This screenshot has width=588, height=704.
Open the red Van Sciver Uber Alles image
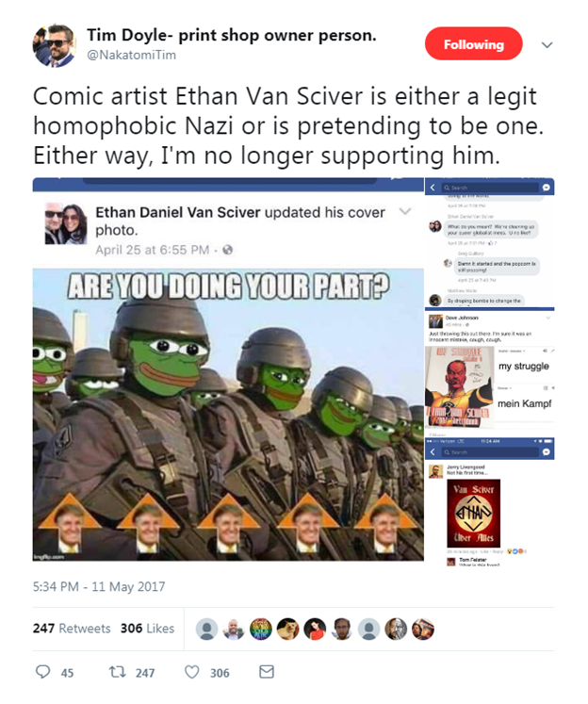(474, 513)
